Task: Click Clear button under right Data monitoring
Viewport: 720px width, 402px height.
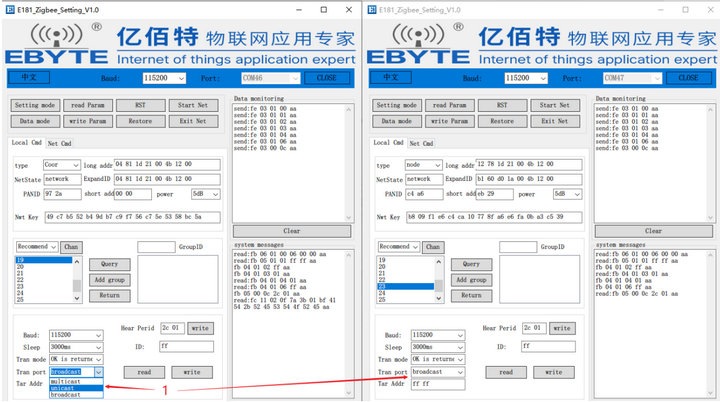Action: pyautogui.click(x=654, y=231)
